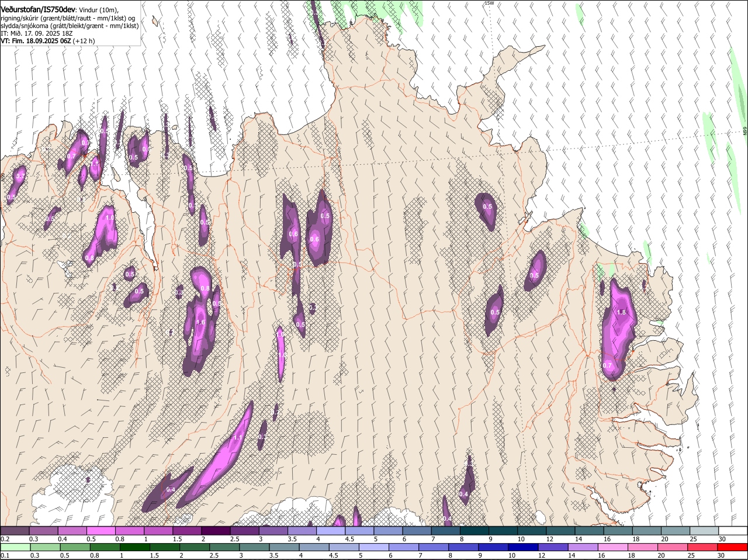Click 'Vindur (10m)' in the title box
The height and width of the screenshot is (560, 748).
pyautogui.click(x=99, y=11)
